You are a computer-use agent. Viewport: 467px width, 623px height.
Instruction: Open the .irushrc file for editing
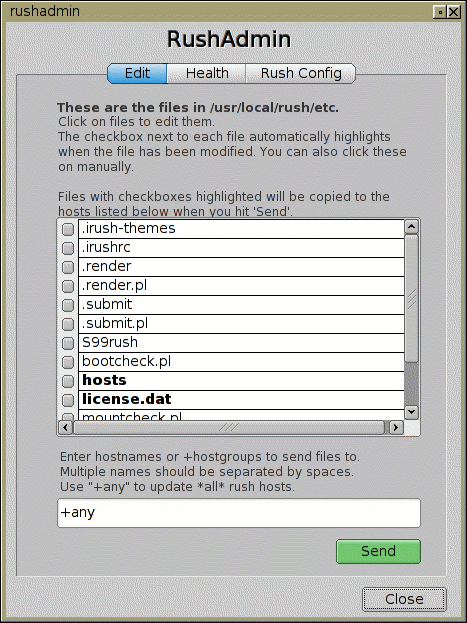(241, 248)
